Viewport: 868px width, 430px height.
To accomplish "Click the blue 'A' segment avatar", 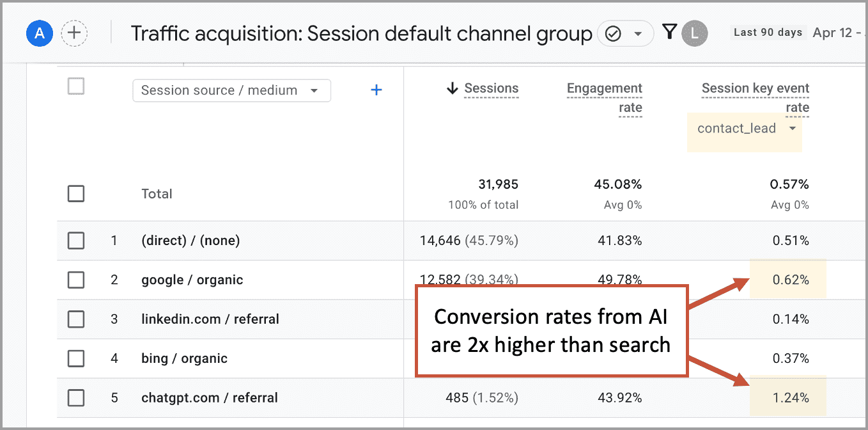I will click(40, 33).
